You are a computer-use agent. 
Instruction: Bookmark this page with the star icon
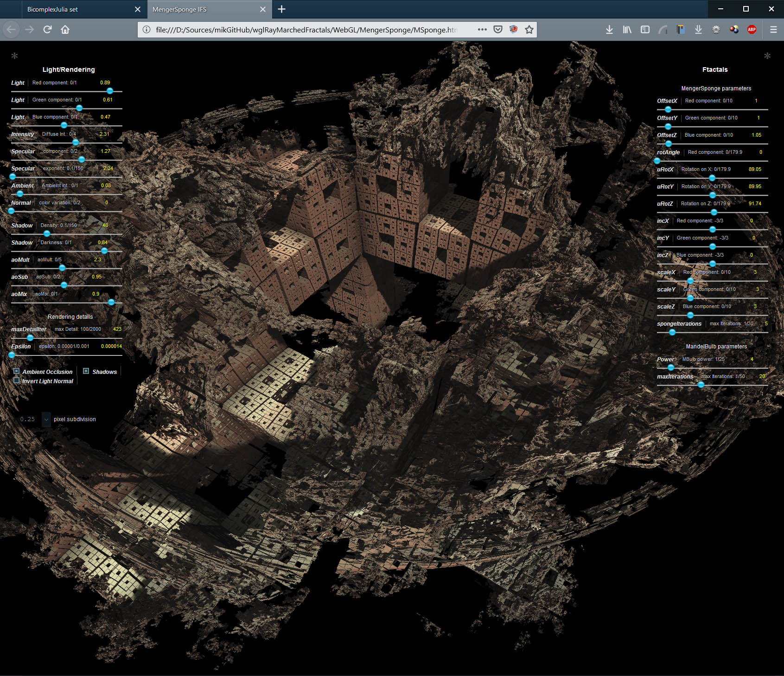[529, 30]
